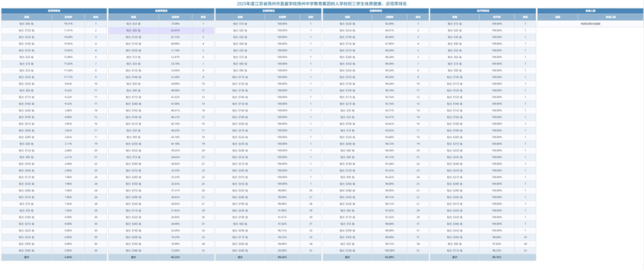This screenshot has width=644, height=270.
Task: Click the rank cell in the 73.08% row
Action: click(x=203, y=24)
